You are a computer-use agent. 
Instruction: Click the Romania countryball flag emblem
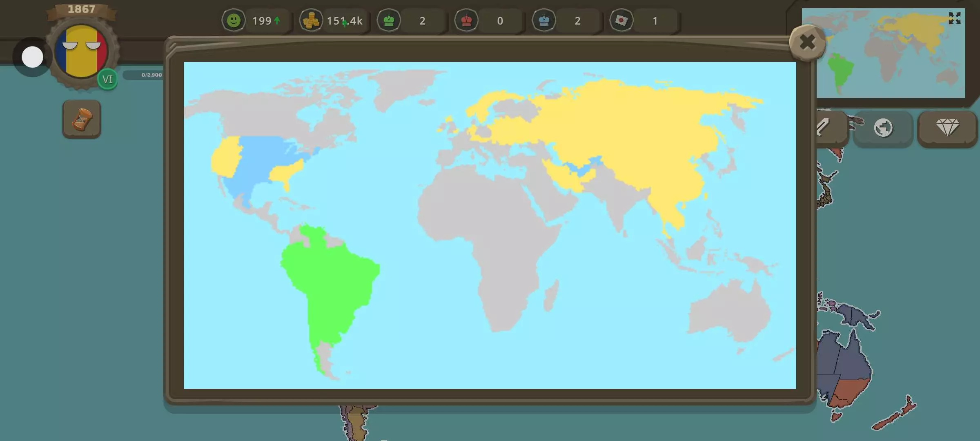[x=81, y=51]
